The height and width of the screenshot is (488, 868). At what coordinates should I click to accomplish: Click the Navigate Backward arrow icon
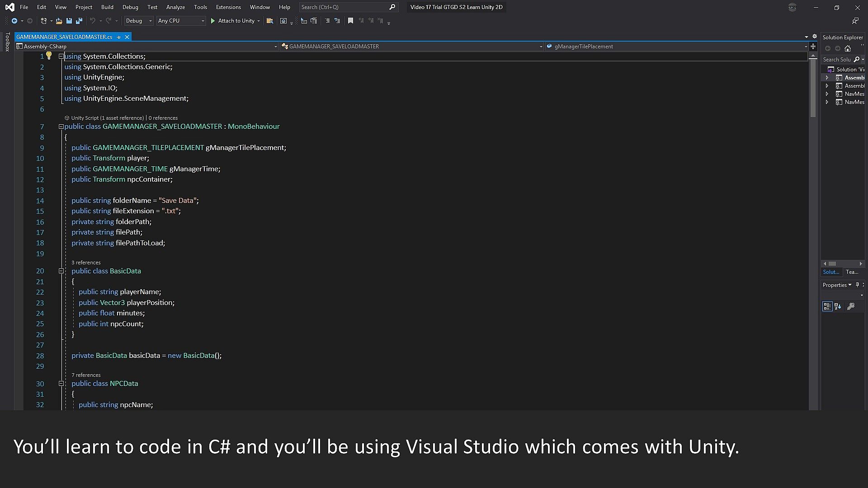pos(14,21)
